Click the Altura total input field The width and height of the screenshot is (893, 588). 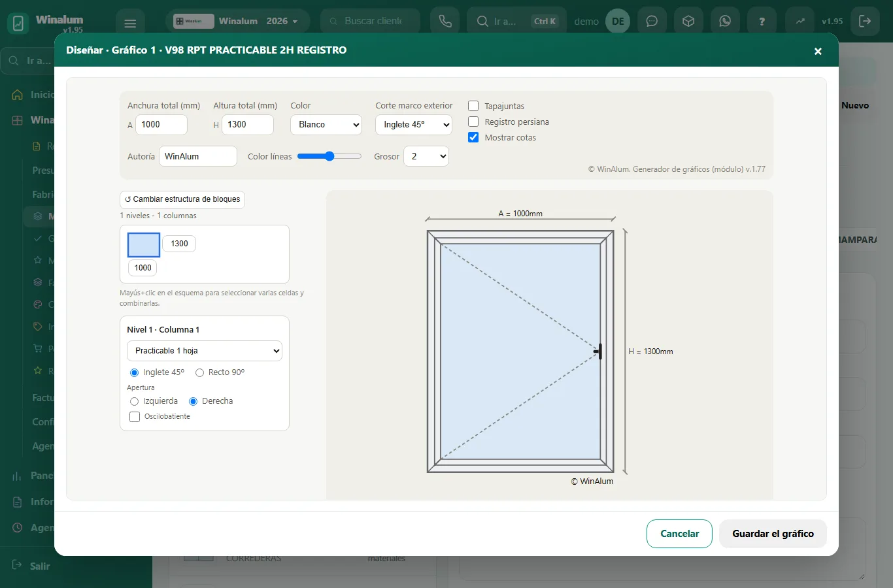coord(248,125)
